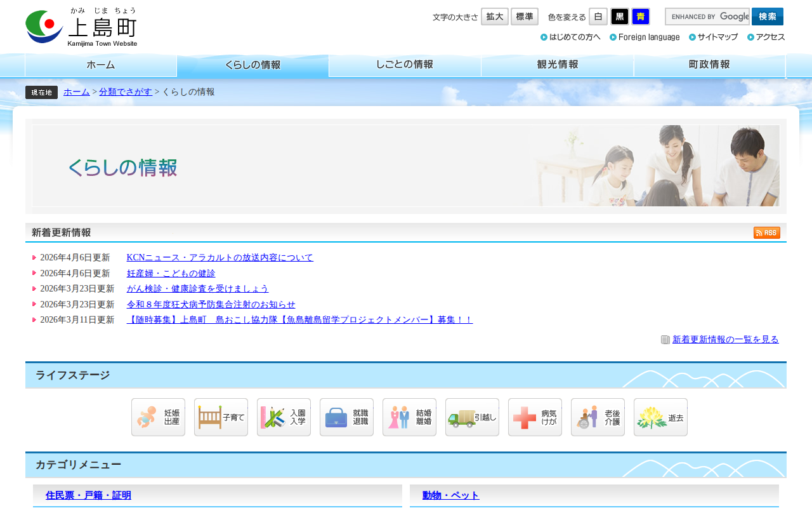Viewport: 812px width, 508px height.
Task: Switch to blue (青) color scheme
Action: pos(641,17)
